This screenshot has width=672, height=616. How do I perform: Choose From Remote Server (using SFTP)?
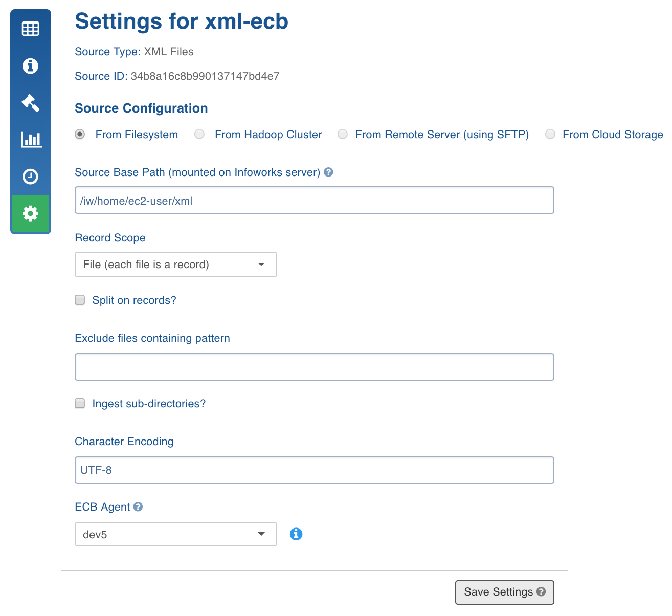343,134
